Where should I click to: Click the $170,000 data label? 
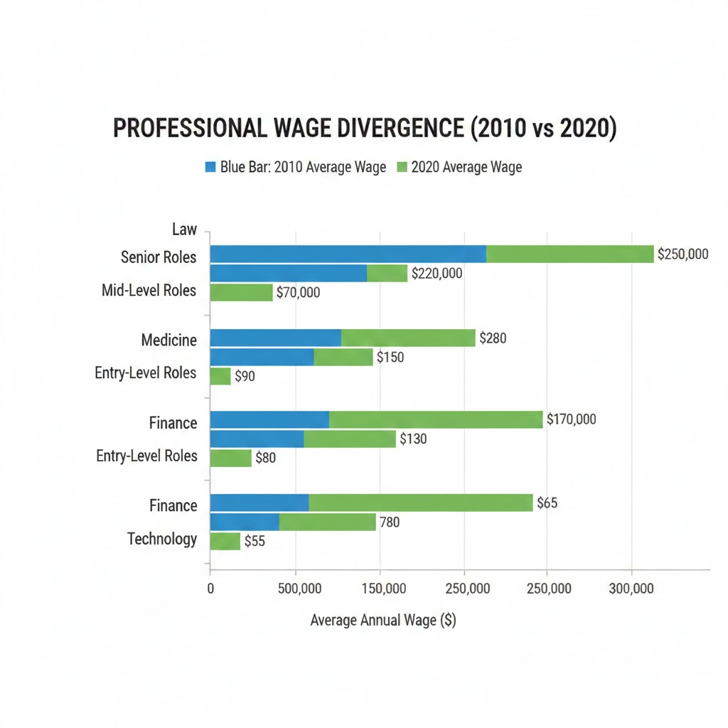(x=572, y=419)
